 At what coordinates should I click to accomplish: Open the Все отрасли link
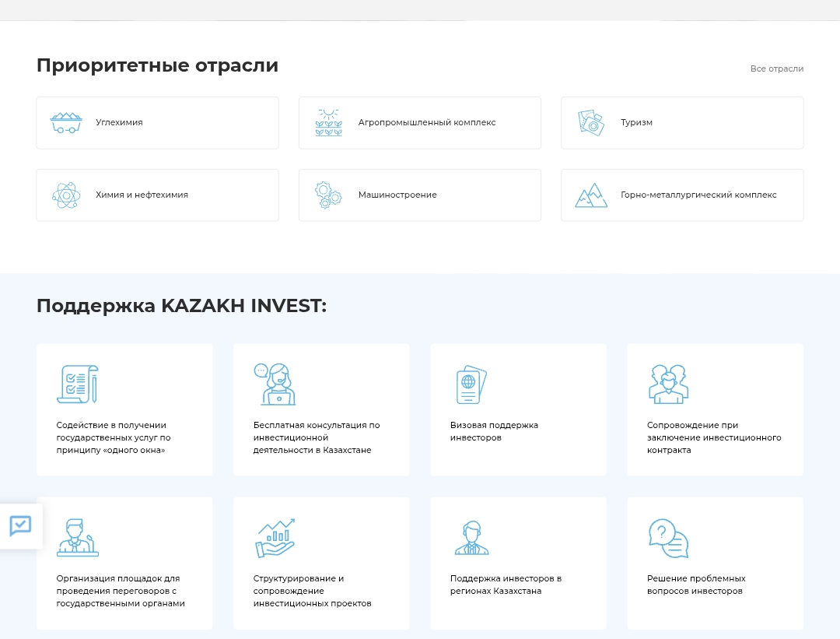[777, 68]
